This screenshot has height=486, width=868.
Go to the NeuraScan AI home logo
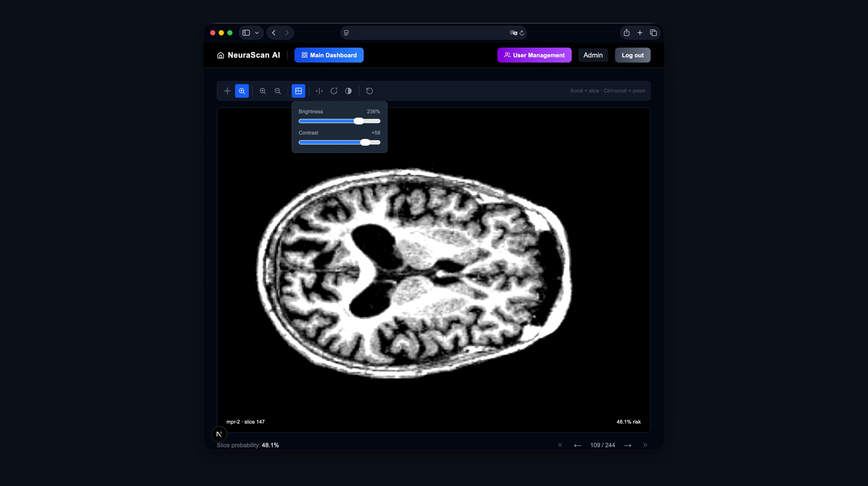248,55
